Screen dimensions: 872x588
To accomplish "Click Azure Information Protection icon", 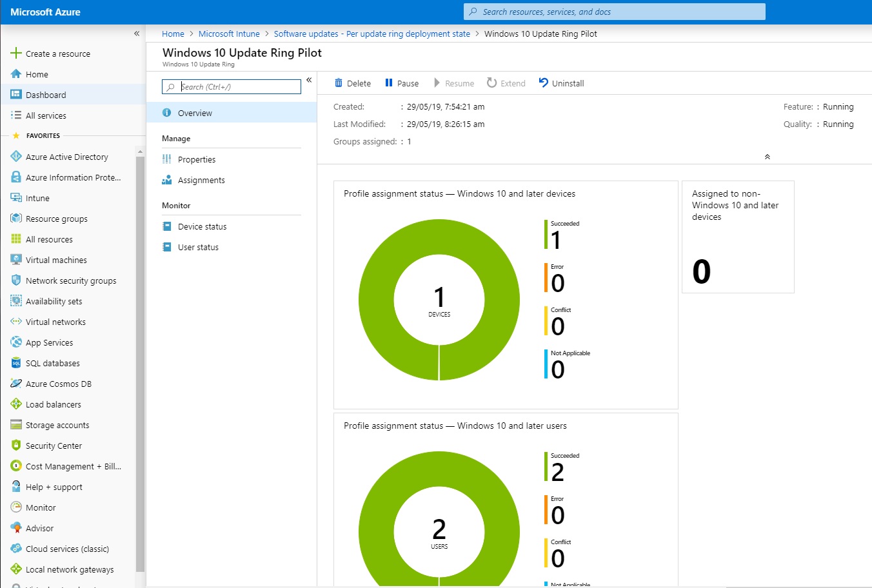I will [x=16, y=177].
